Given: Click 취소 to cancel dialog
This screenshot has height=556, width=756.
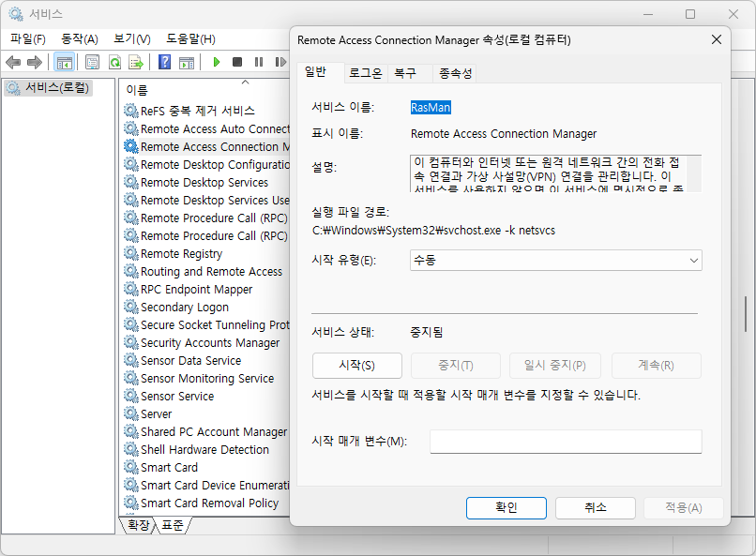Looking at the screenshot, I should [596, 508].
